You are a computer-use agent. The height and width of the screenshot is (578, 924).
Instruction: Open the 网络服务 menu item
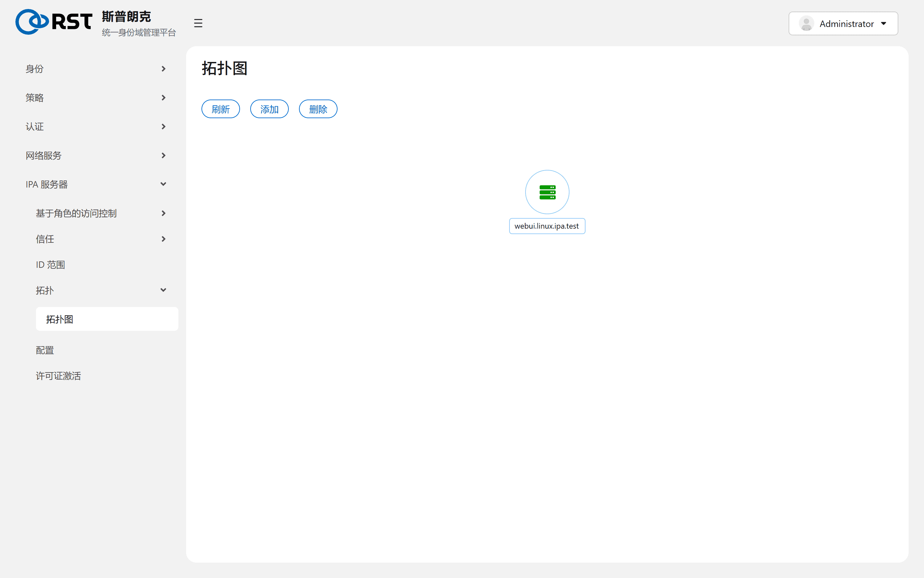coord(44,156)
